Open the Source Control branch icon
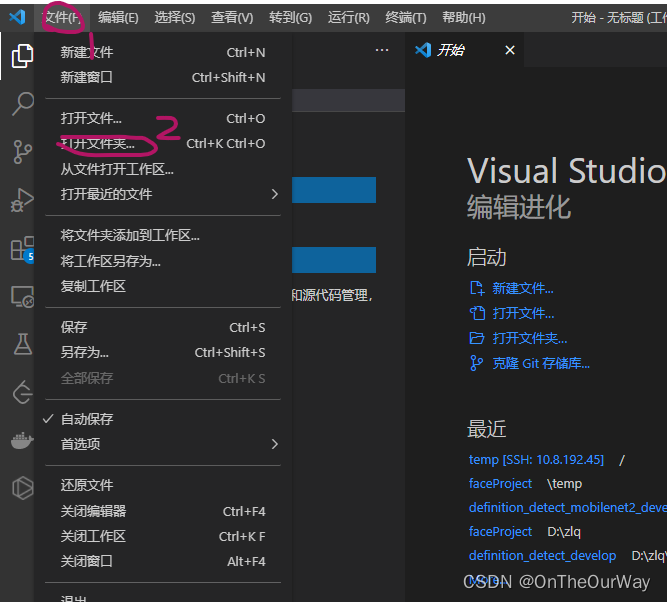The height and width of the screenshot is (602, 667). (22, 152)
